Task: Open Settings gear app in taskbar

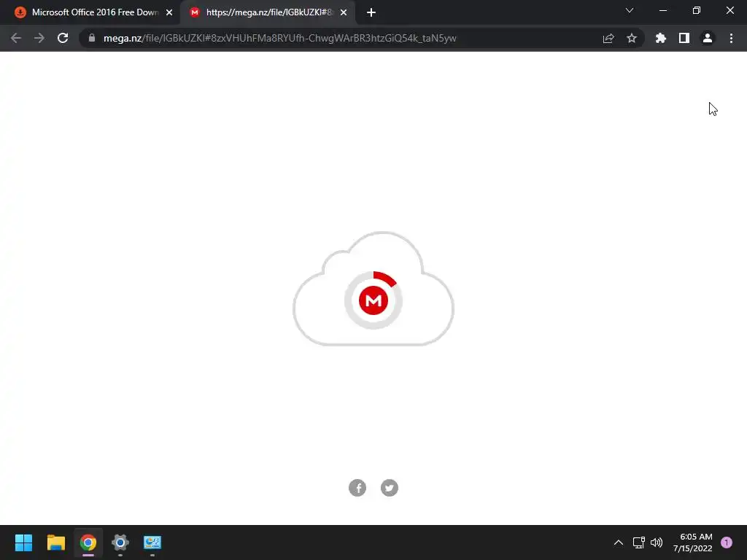Action: (120, 542)
